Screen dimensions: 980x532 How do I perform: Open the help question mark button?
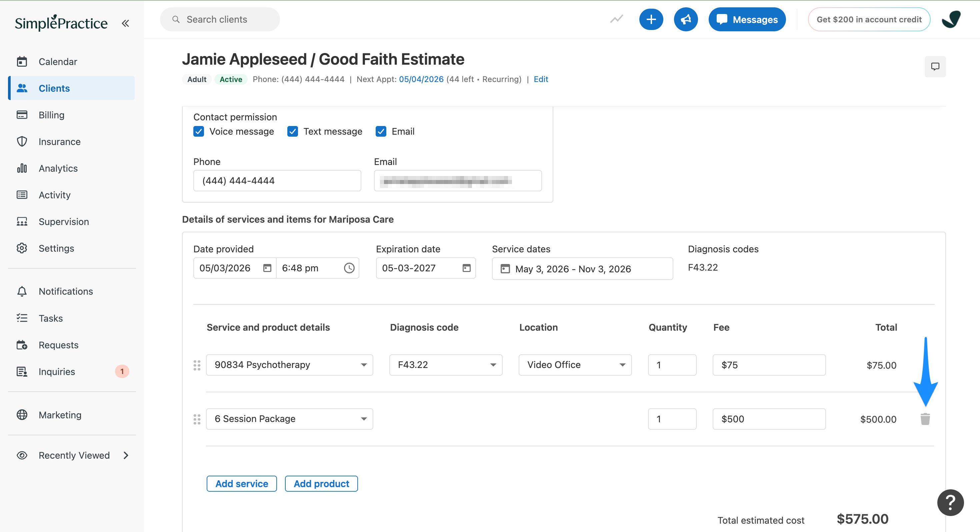[950, 503]
